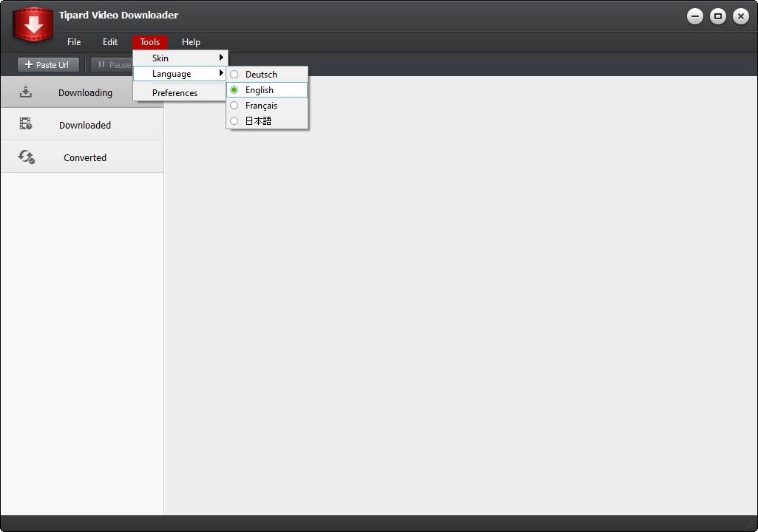Open the File menu
Screen dimensions: 758x532
pos(74,42)
